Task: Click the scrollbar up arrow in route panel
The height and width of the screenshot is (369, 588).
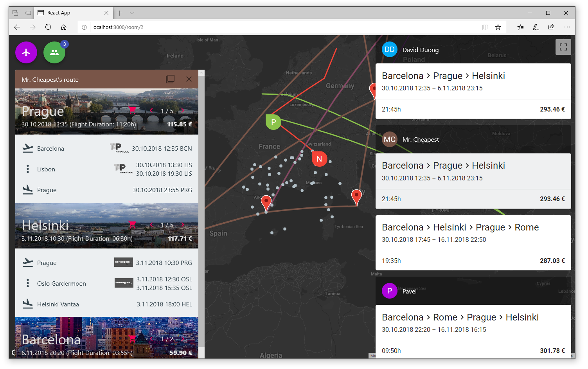Action: click(x=201, y=73)
